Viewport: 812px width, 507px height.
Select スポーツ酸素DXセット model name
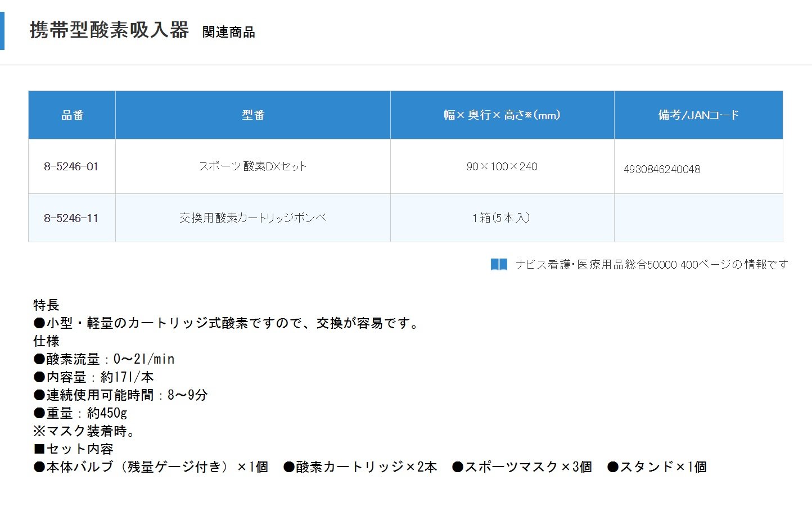[252, 166]
